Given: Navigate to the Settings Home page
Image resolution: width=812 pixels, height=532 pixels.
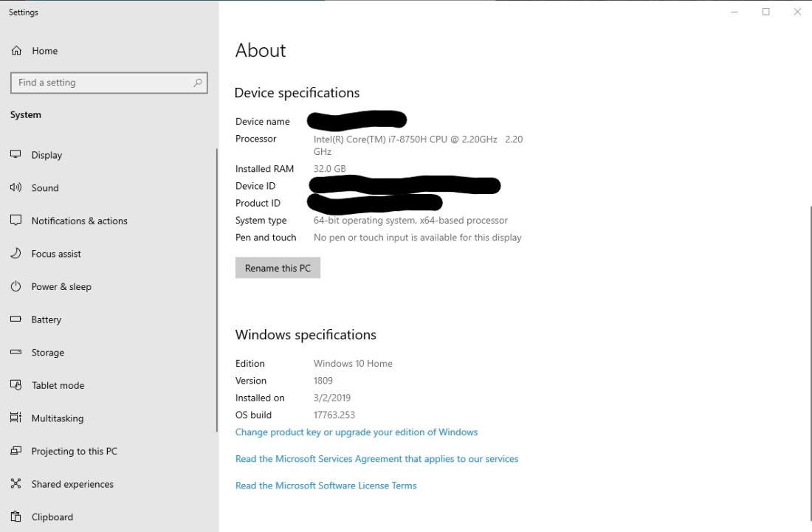Looking at the screenshot, I should pyautogui.click(x=46, y=51).
